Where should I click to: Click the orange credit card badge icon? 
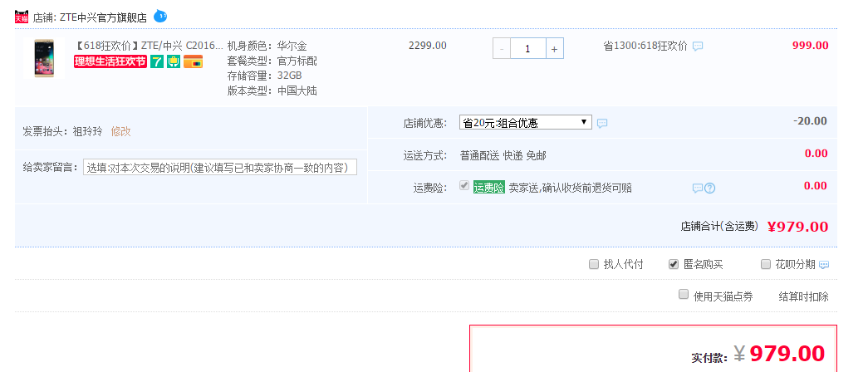(194, 61)
